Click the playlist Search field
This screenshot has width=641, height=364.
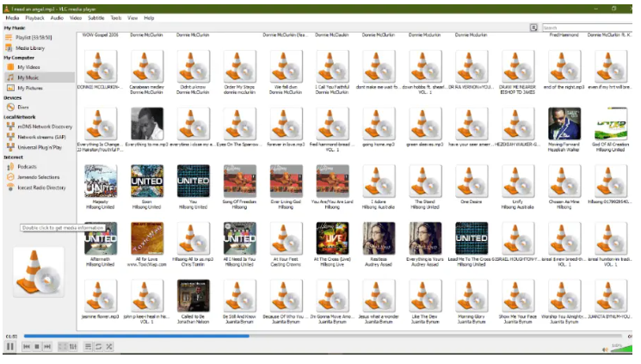pyautogui.click(x=587, y=28)
